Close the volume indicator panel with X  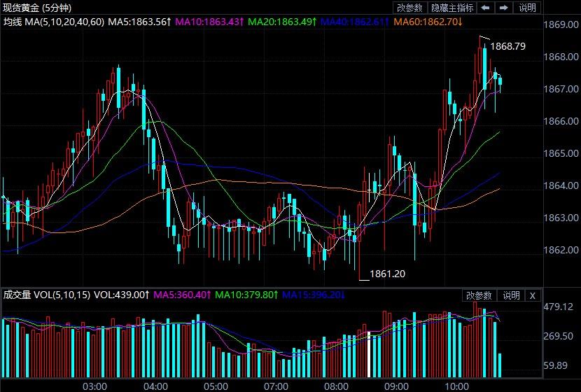coord(533,295)
